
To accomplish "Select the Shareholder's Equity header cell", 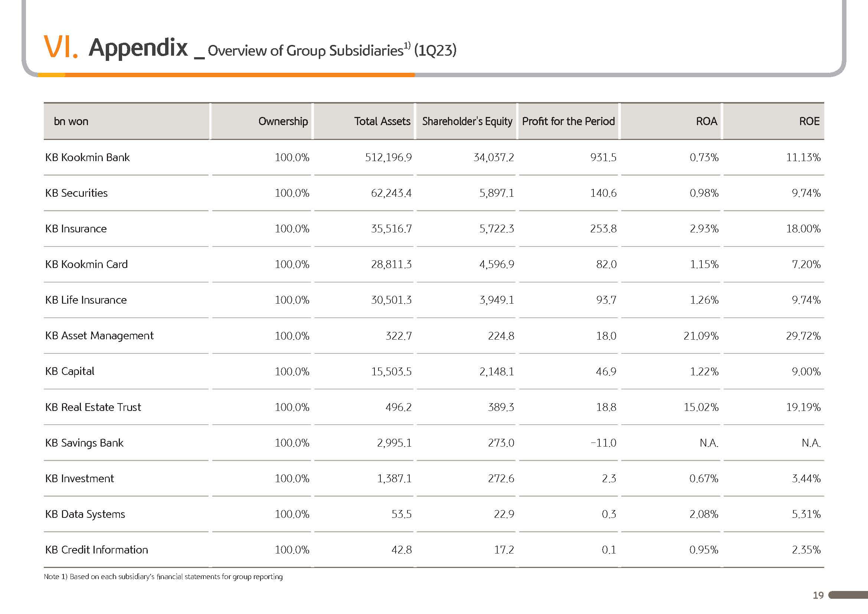I will pyautogui.click(x=467, y=121).
